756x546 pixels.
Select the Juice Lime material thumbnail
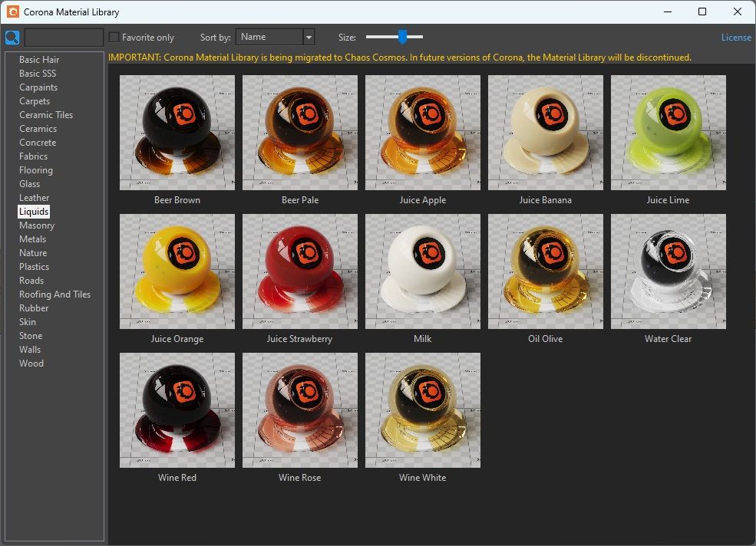pyautogui.click(x=669, y=133)
